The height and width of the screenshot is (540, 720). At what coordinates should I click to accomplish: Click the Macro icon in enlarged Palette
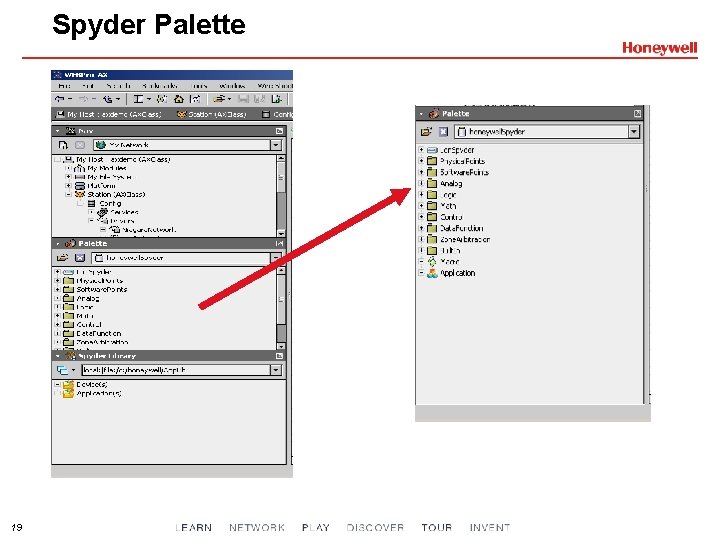(432, 262)
